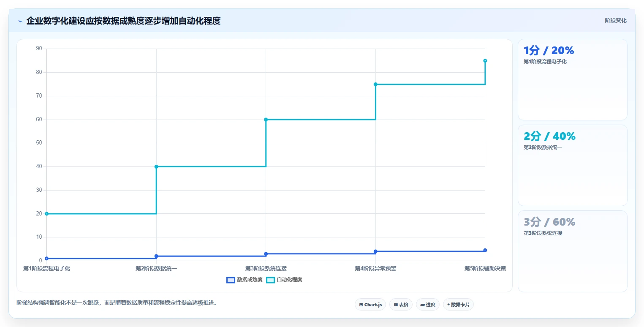Click the 第3阶段系统连接 x-axis label
The image size is (644, 327).
pos(266,268)
